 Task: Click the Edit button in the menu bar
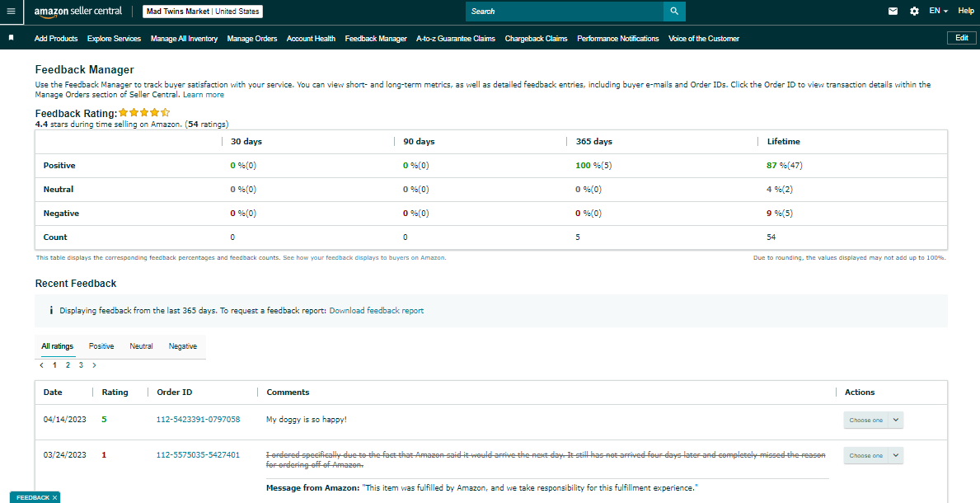pyautogui.click(x=962, y=38)
